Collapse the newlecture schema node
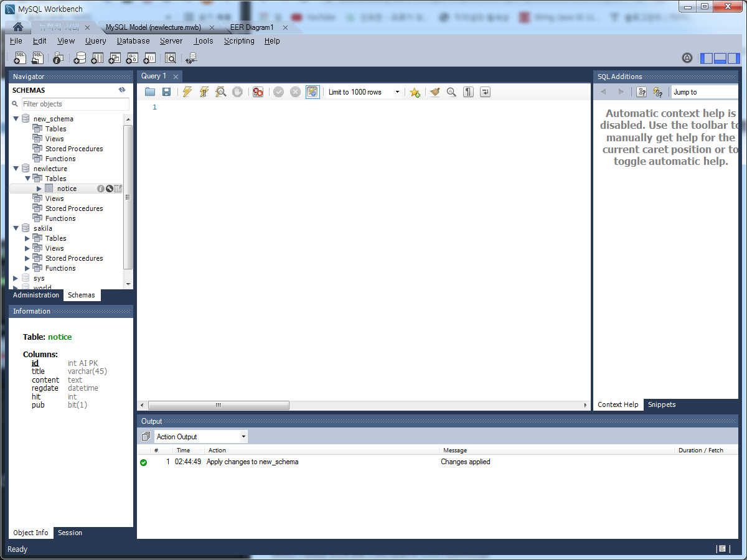The width and height of the screenshot is (747, 560). (x=16, y=168)
